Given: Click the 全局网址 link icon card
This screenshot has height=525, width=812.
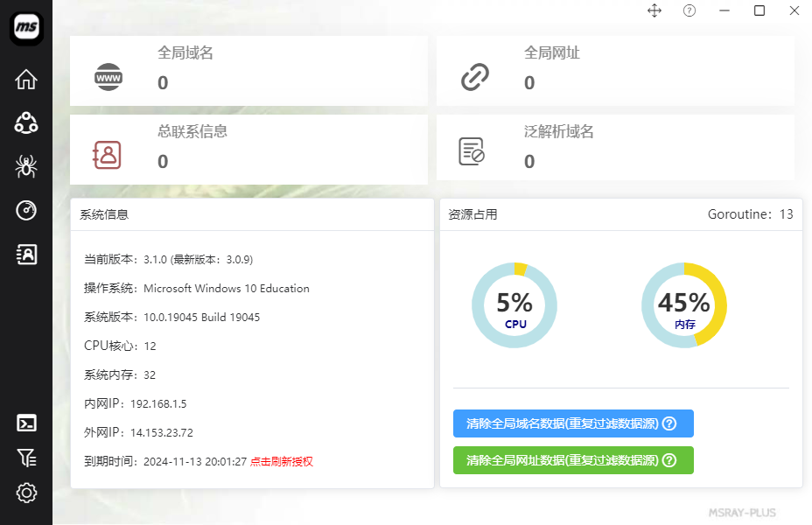Looking at the screenshot, I should (x=474, y=78).
